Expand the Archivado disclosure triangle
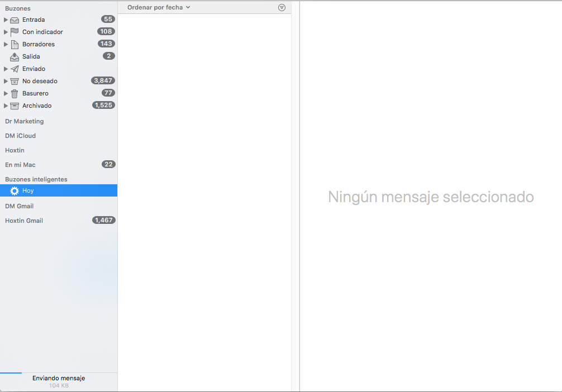Viewport: 562px width, 392px height. coord(6,106)
